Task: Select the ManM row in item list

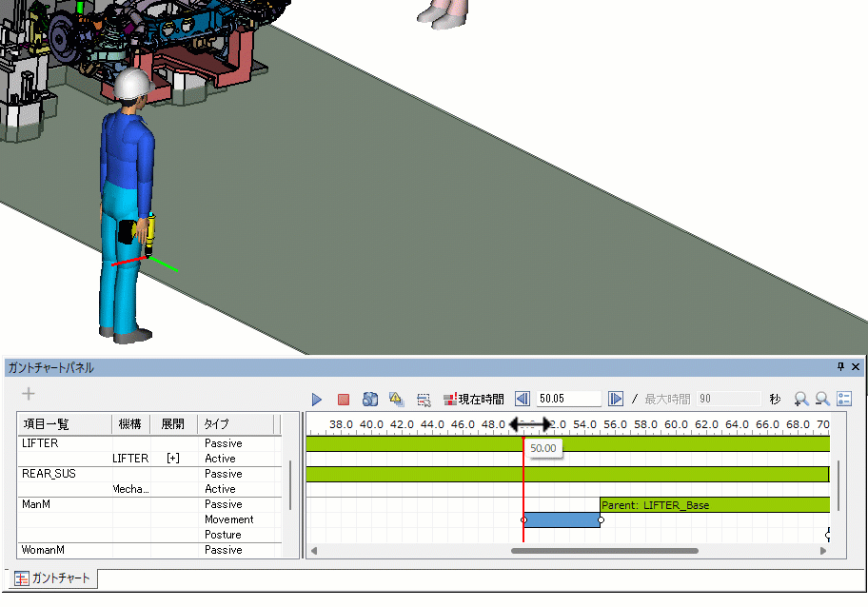Action: click(35, 504)
